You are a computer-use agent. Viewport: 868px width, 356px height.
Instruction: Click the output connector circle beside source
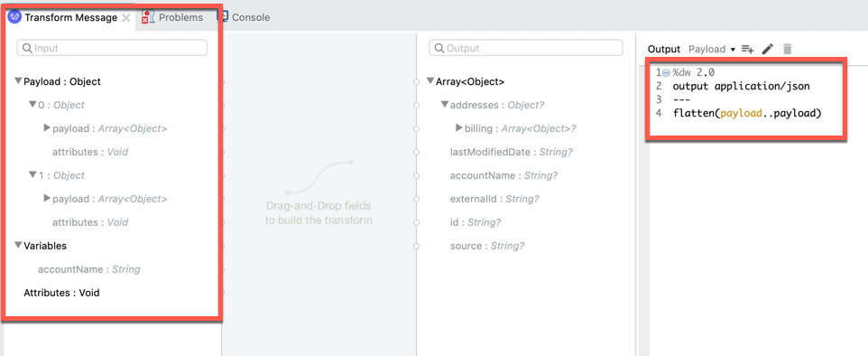click(416, 246)
